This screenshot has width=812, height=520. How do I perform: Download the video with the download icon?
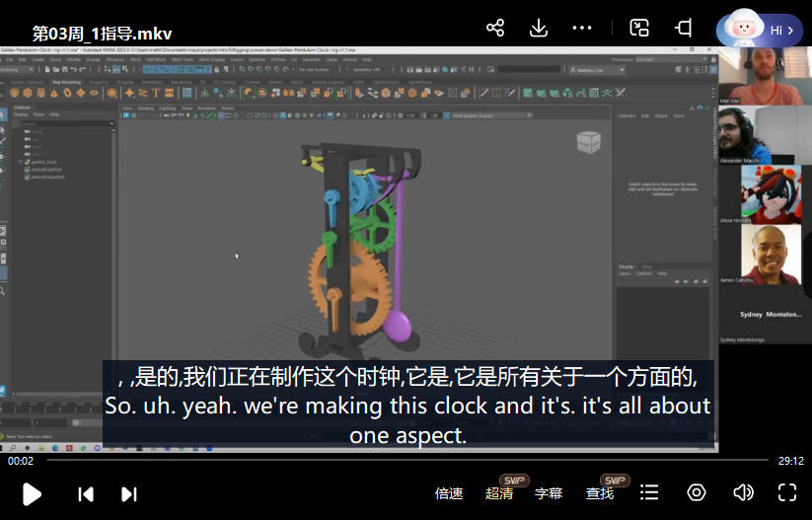point(539,28)
